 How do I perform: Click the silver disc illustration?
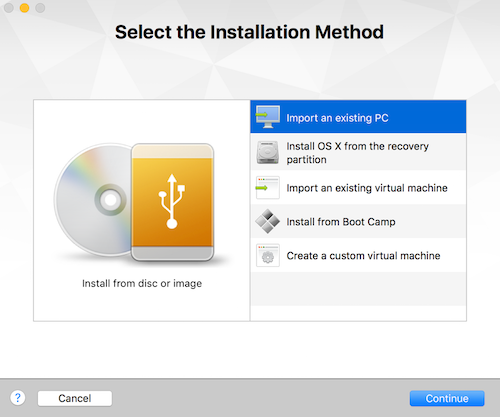coord(93,200)
